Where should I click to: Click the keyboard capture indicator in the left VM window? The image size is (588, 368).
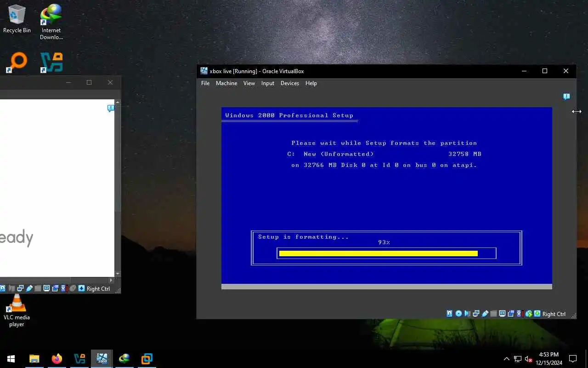(81, 288)
